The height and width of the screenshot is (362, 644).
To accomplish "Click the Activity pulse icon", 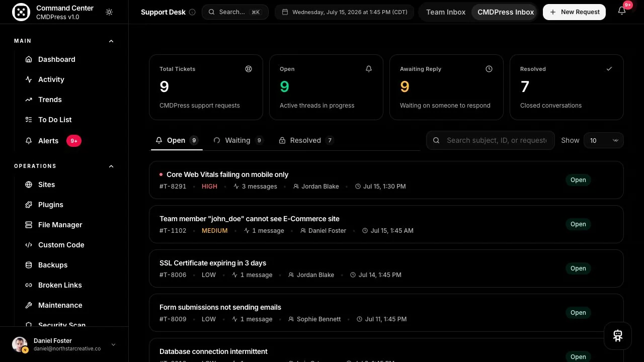I will pos(29,79).
